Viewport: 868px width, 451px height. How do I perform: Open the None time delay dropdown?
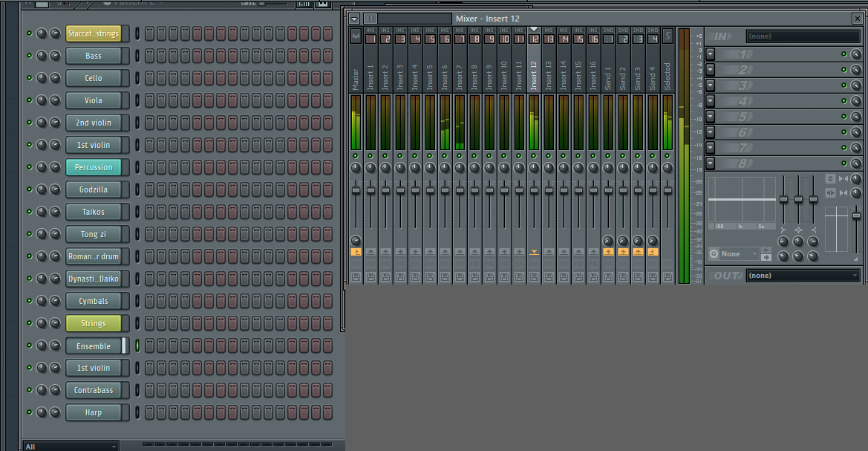click(x=739, y=254)
